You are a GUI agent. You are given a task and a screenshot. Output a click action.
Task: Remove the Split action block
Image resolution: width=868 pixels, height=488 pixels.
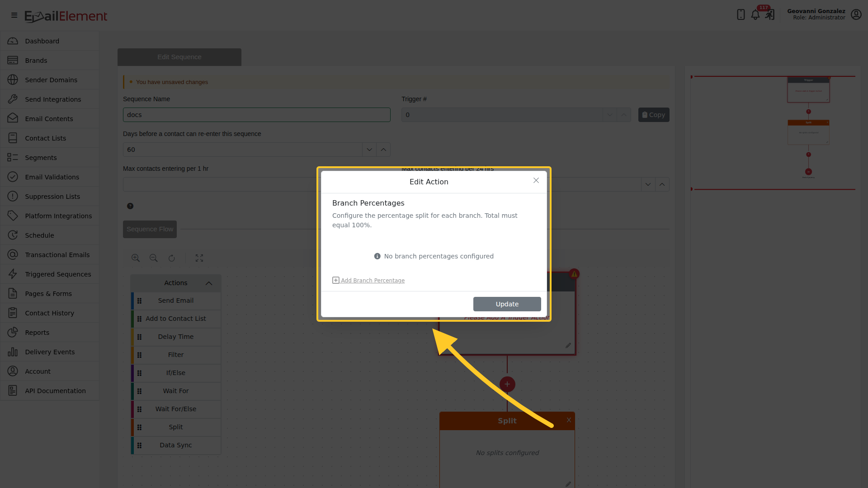569,420
